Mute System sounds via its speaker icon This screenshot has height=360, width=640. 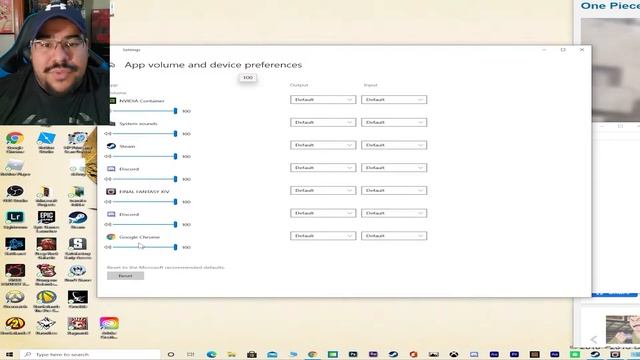108,134
